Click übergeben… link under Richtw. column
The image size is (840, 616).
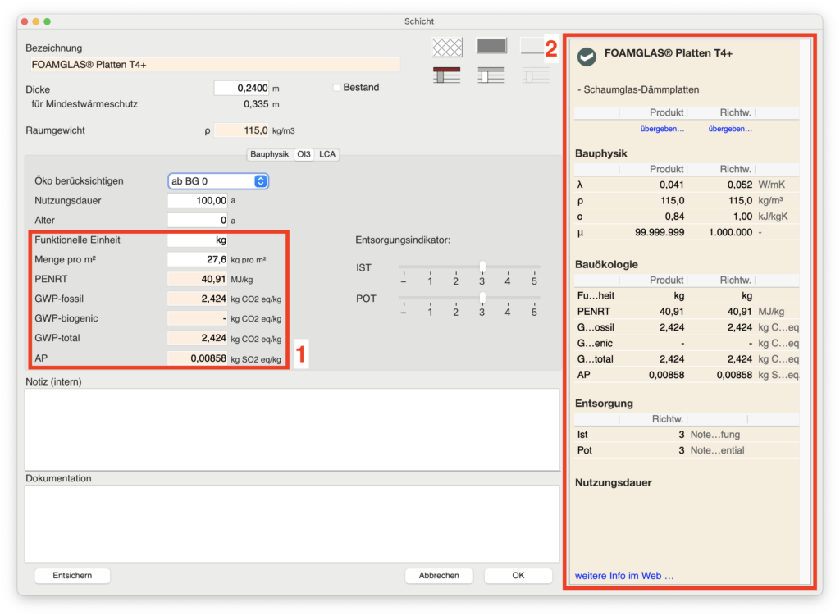[730, 129]
